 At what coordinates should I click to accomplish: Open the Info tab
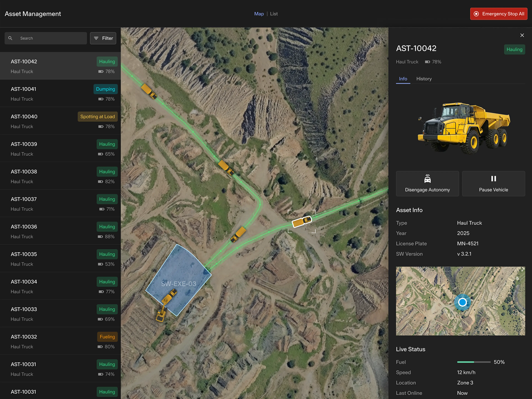(403, 79)
